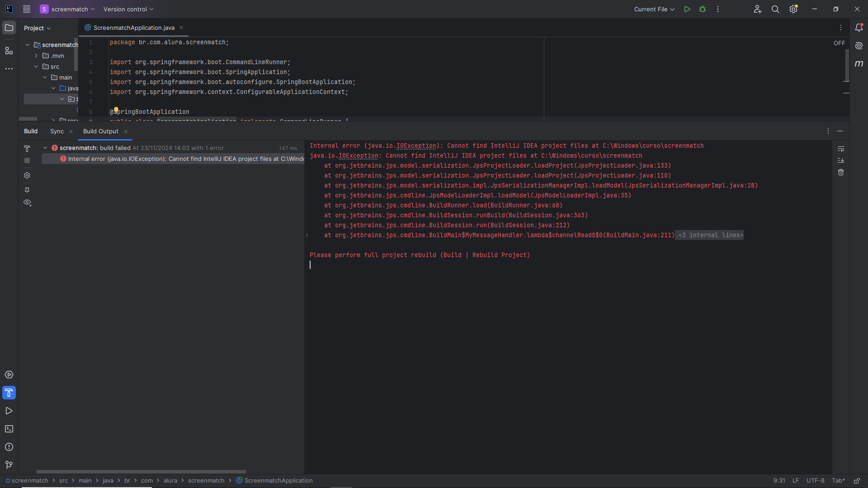
Task: Open the Structure tool window icon
Action: tap(9, 51)
